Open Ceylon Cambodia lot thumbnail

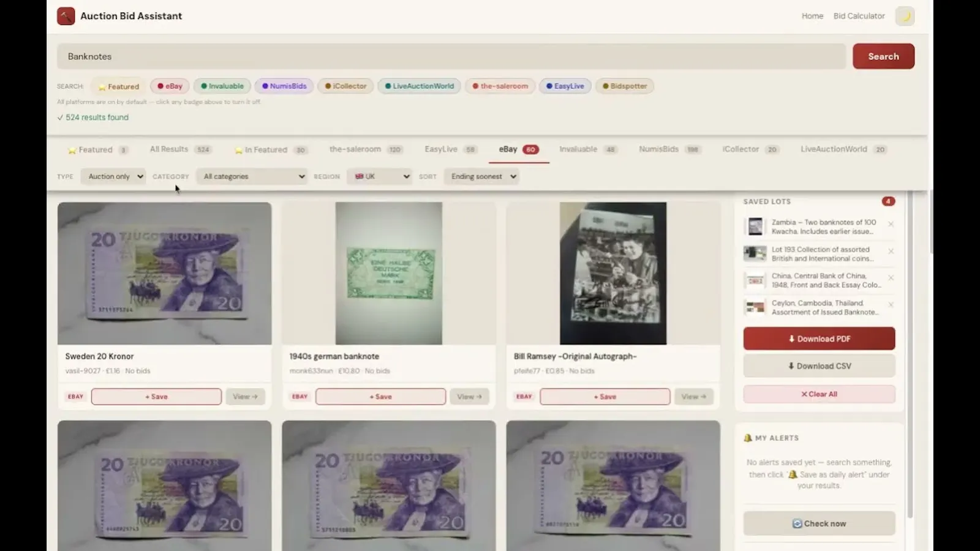click(755, 307)
